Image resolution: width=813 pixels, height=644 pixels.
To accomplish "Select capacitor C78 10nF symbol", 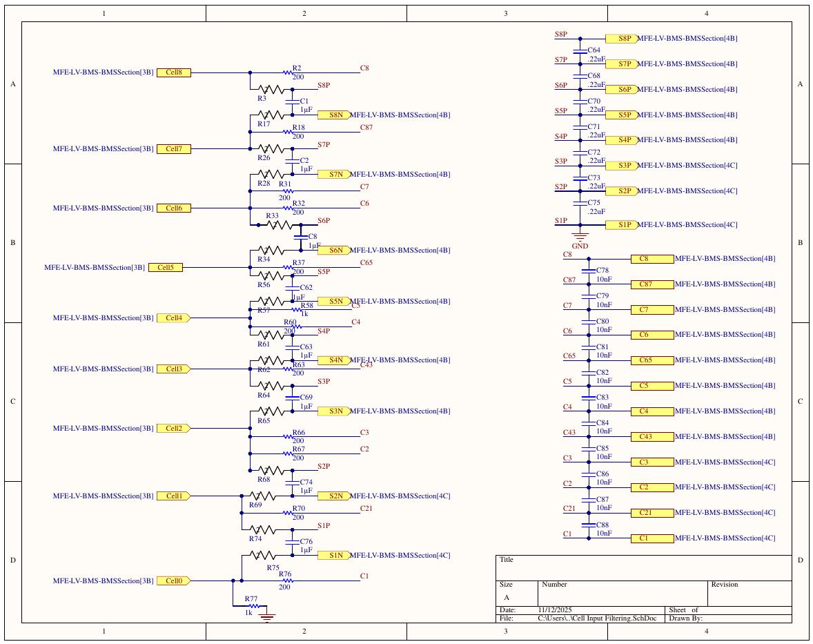I will tap(589, 271).
